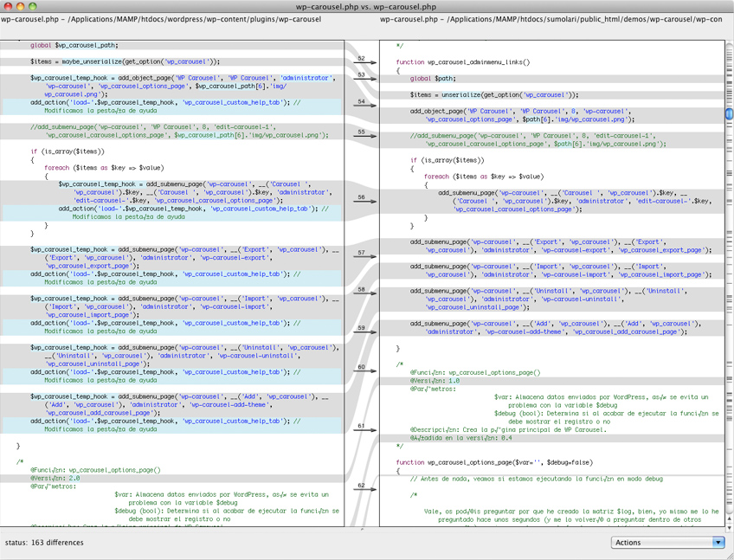
Task: Select difference arrow number 60
Action: coord(365,370)
